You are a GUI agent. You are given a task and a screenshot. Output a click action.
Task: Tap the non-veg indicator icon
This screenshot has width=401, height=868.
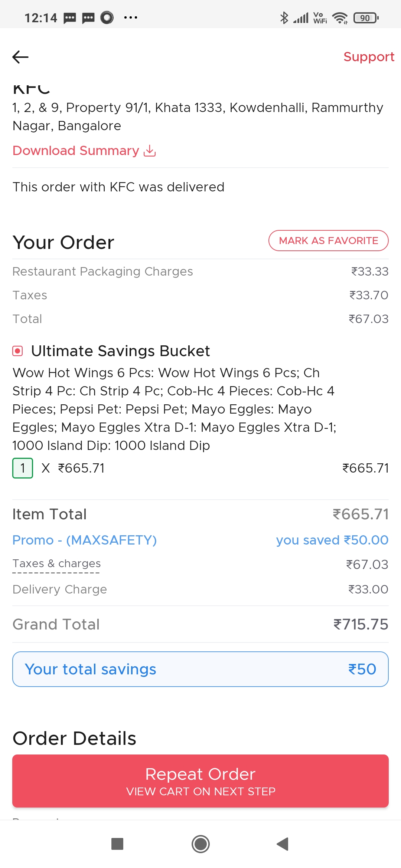(x=17, y=351)
